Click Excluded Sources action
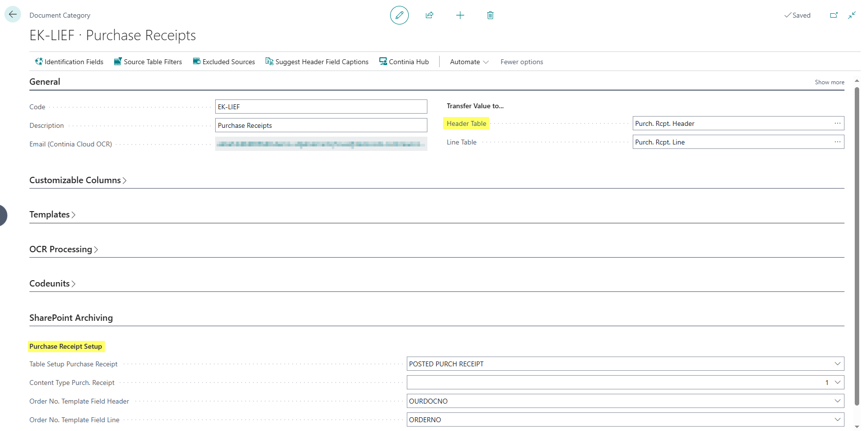This screenshot has height=431, width=868. pos(224,62)
